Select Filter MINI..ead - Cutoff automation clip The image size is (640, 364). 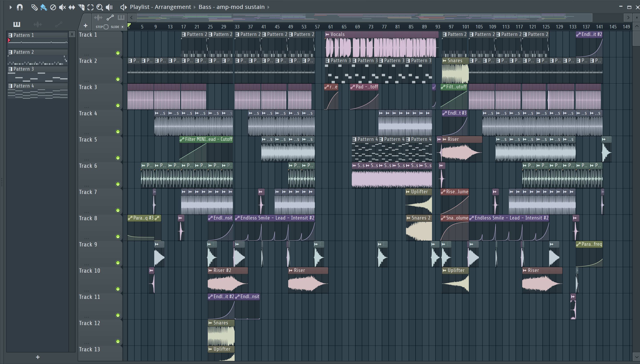[x=206, y=148]
